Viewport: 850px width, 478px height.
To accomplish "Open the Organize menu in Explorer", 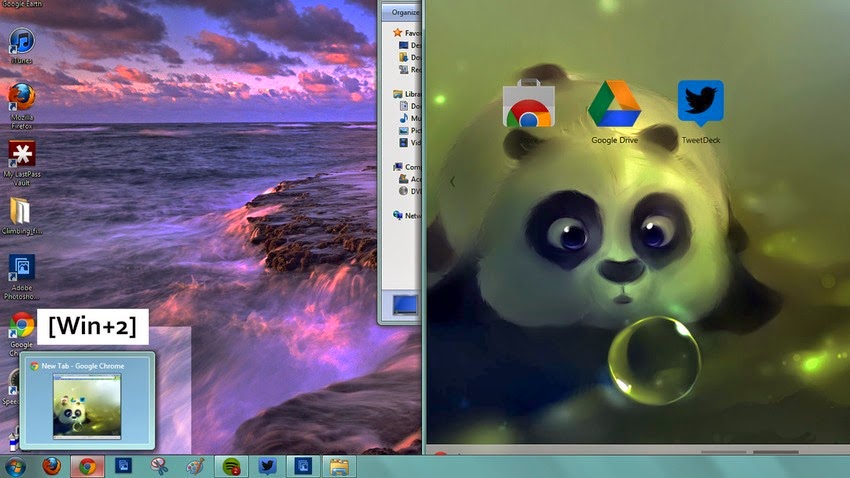I will point(404,12).
